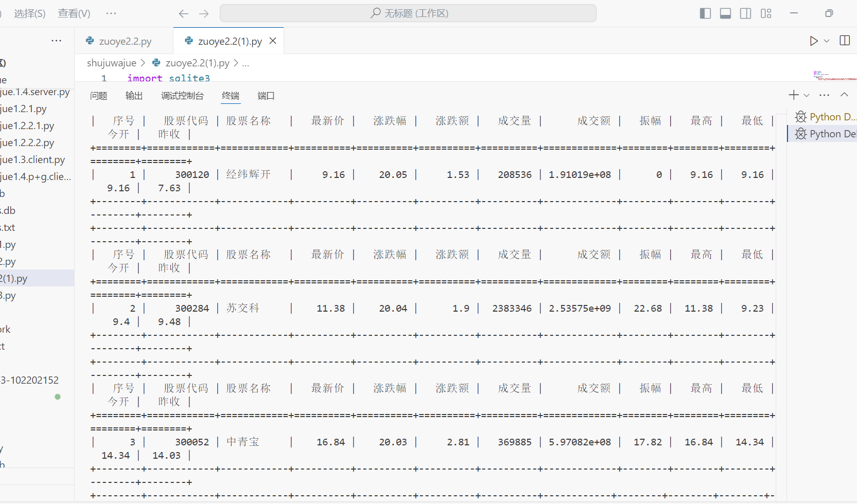Open jue.1.4.server.py in explorer
Image resolution: width=857 pixels, height=504 pixels.
pos(35,92)
